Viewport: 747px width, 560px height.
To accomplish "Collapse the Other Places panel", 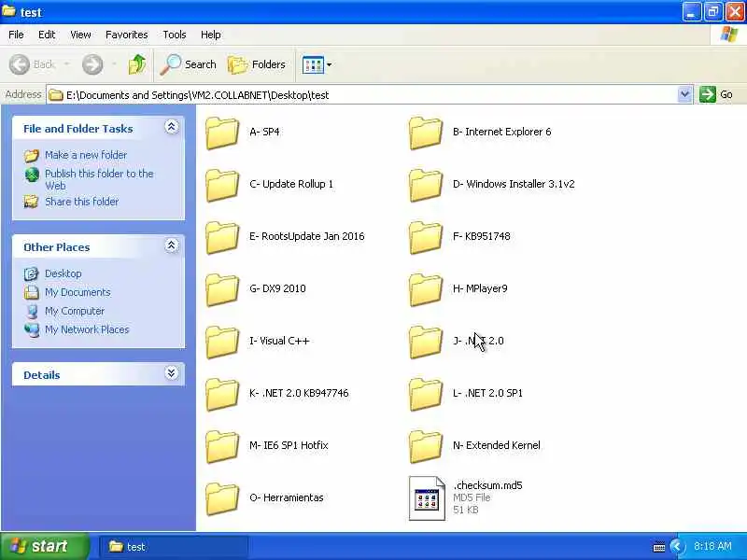I will (x=172, y=245).
